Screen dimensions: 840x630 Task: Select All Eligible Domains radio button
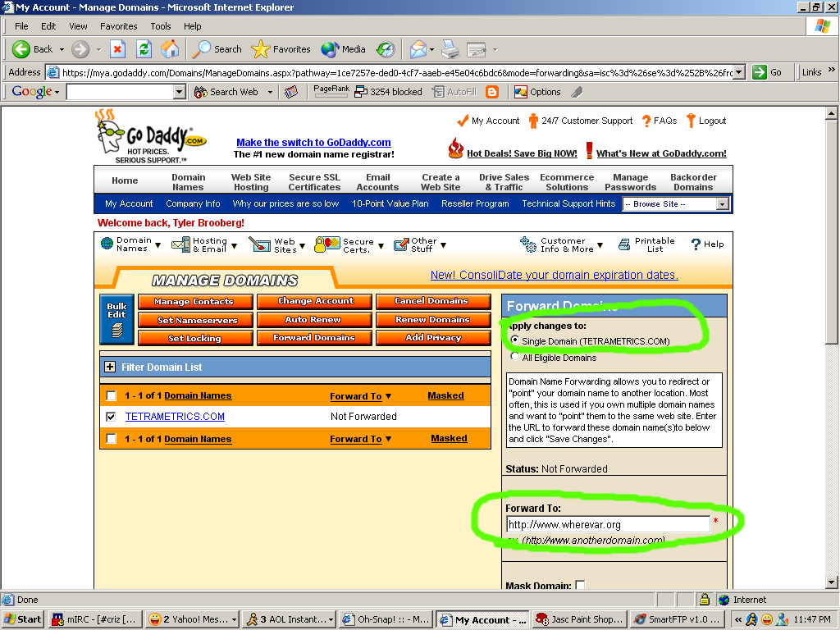pyautogui.click(x=515, y=356)
